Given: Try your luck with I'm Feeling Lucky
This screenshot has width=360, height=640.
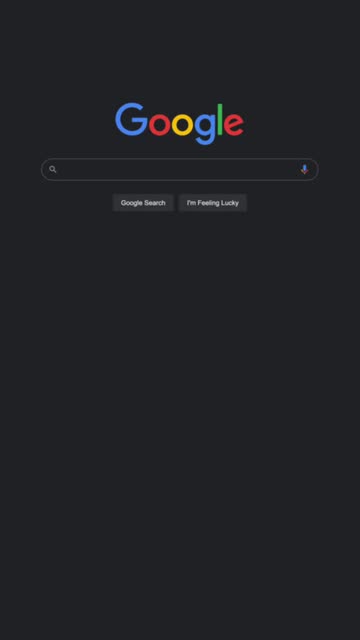Looking at the screenshot, I should point(213,203).
